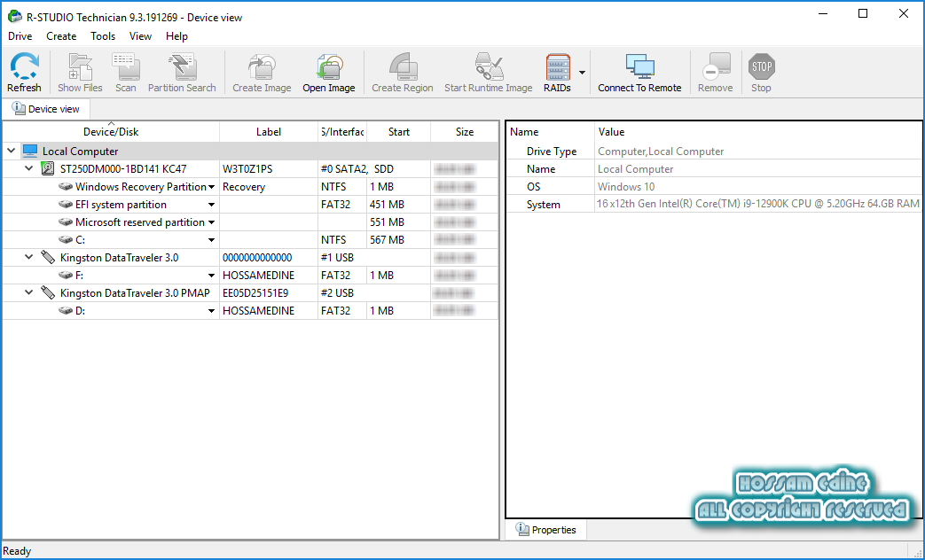Sort by the Label column header
The height and width of the screenshot is (560, 925).
269,132
